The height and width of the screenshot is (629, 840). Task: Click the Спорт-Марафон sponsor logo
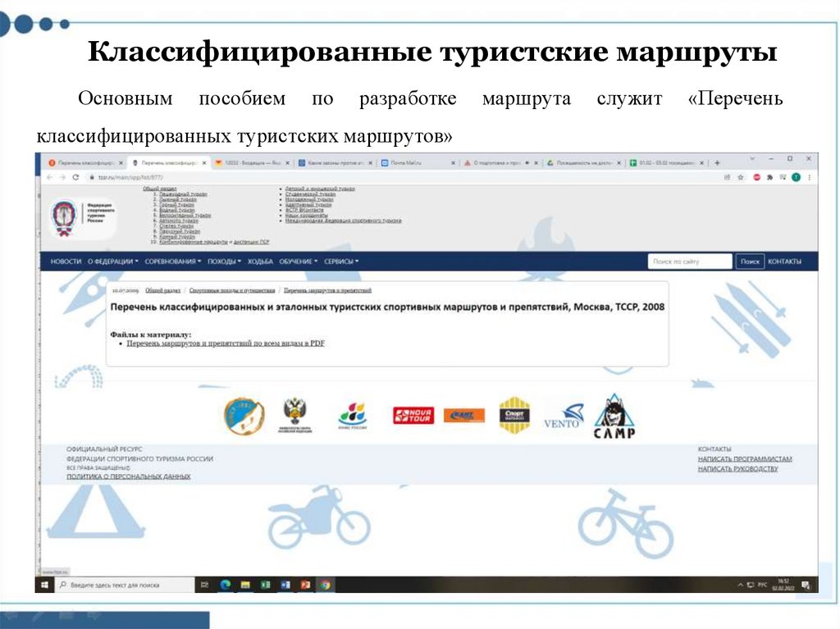pyautogui.click(x=514, y=416)
